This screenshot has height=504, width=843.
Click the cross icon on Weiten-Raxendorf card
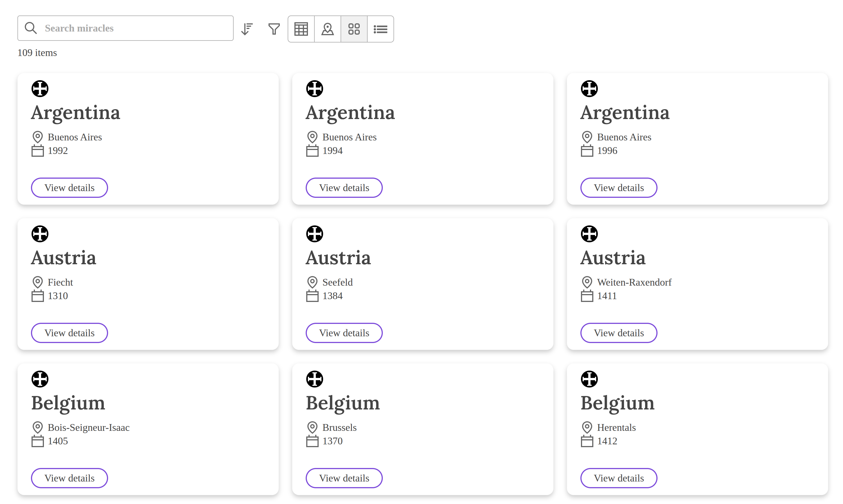589,234
